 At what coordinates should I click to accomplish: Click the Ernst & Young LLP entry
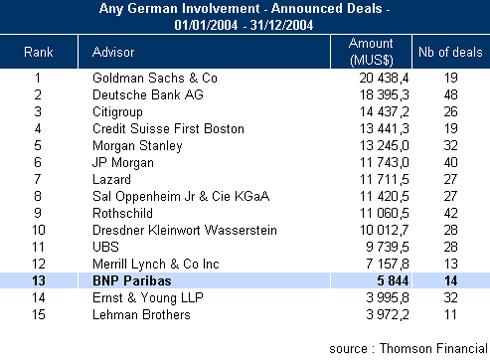pos(148,298)
